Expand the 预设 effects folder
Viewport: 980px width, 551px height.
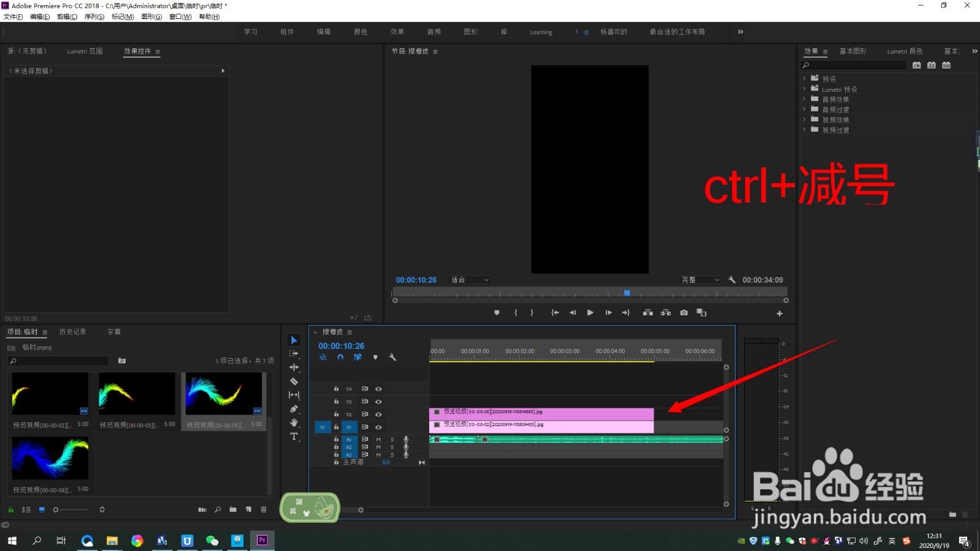(804, 78)
